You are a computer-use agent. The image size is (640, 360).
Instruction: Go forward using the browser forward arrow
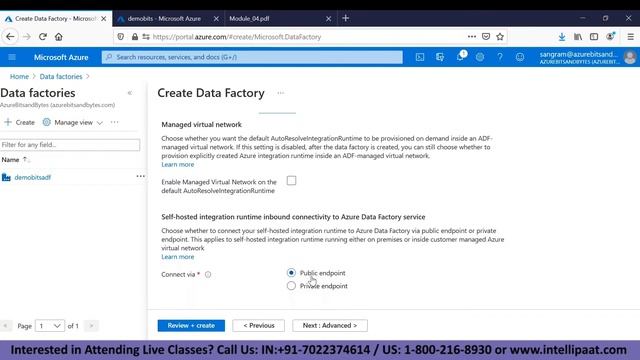click(x=27, y=37)
